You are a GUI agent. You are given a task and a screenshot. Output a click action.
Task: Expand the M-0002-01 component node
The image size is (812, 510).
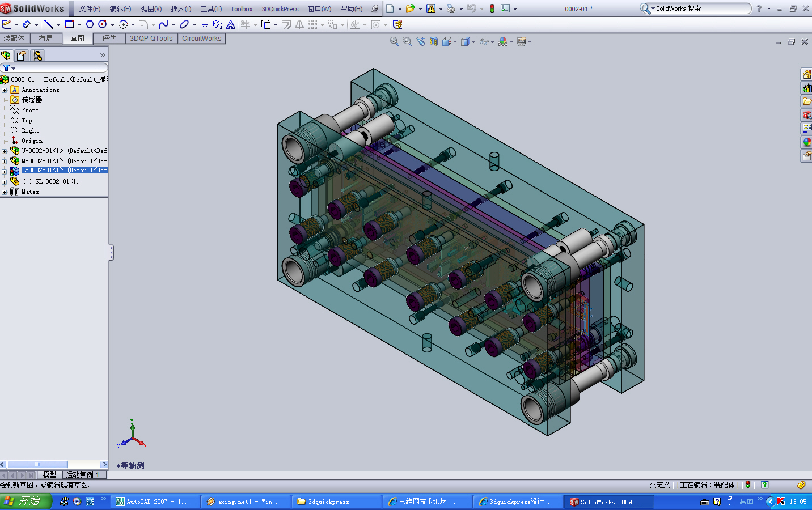5,161
